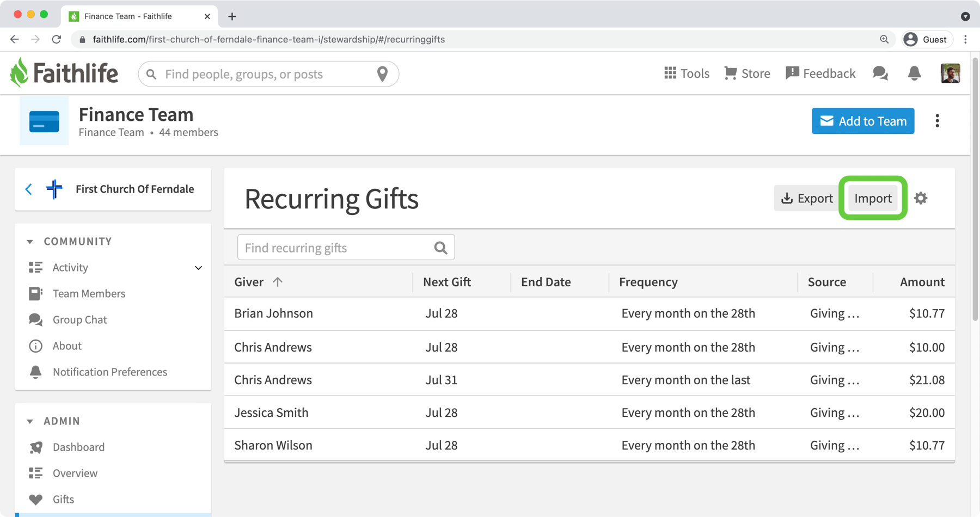This screenshot has width=980, height=517.
Task: Click the location pin in search bar
Action: click(383, 74)
